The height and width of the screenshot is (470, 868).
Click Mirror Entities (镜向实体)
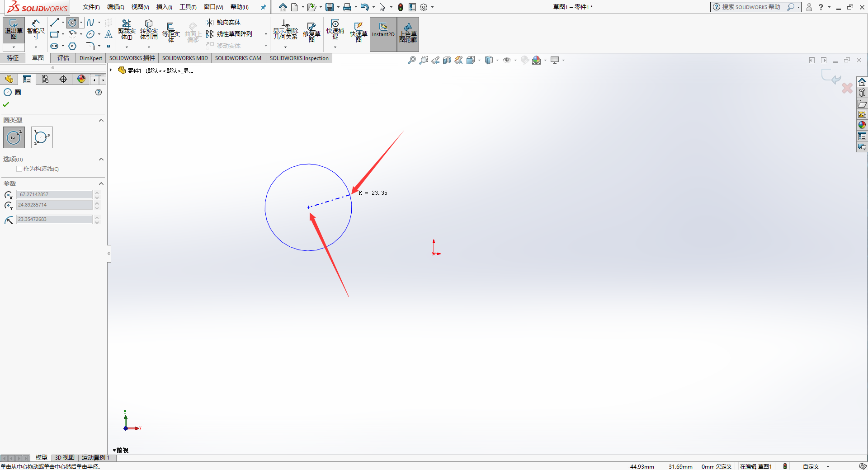[223, 22]
